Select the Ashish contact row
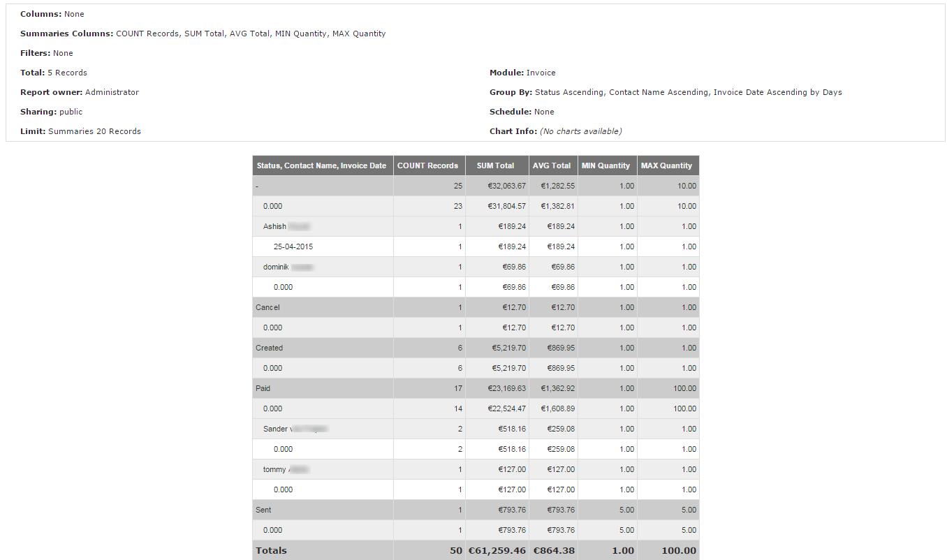Viewport: 947px width, 560px height. coord(275,226)
